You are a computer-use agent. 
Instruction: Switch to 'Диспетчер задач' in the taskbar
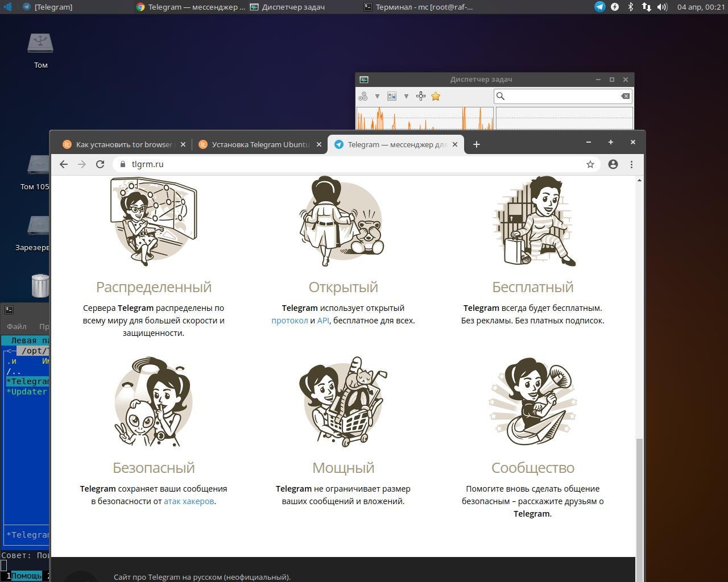tap(287, 7)
